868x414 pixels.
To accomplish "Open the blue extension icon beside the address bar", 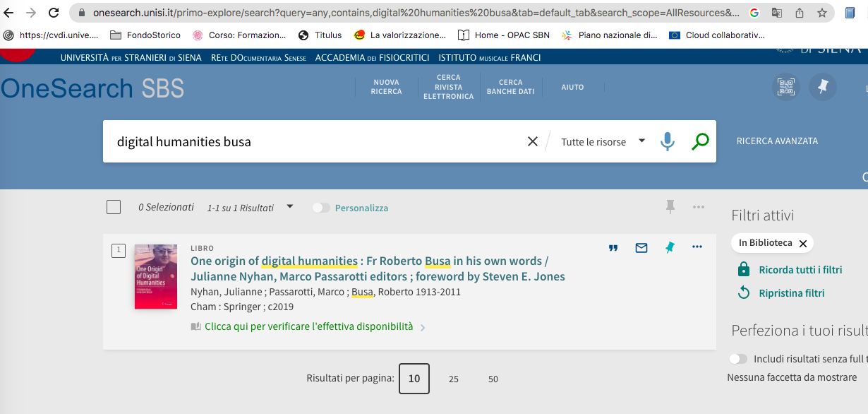I will pyautogui.click(x=850, y=13).
